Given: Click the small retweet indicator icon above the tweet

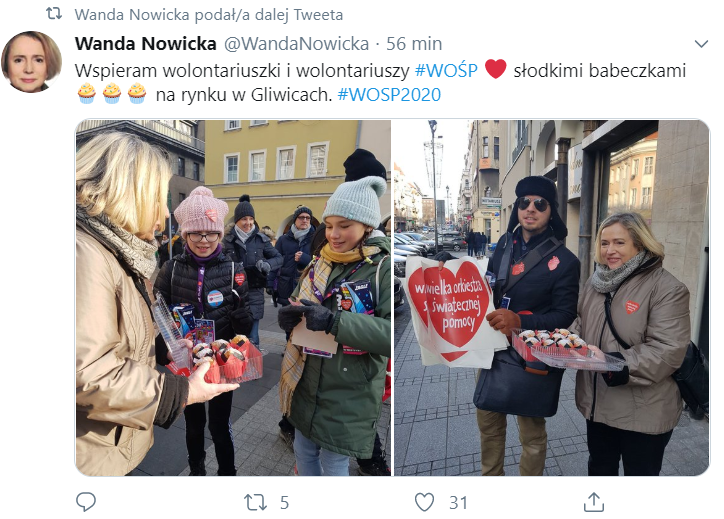Looking at the screenshot, I should (54, 14).
